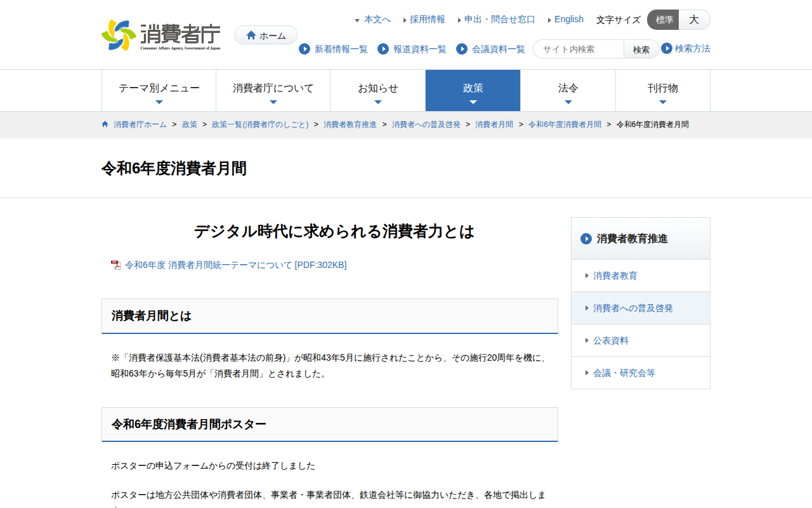Switch text size to 大
The image size is (812, 508).
pos(694,20)
